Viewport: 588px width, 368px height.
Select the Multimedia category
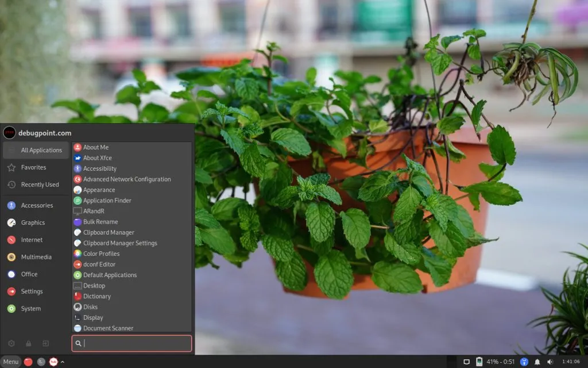pos(36,257)
